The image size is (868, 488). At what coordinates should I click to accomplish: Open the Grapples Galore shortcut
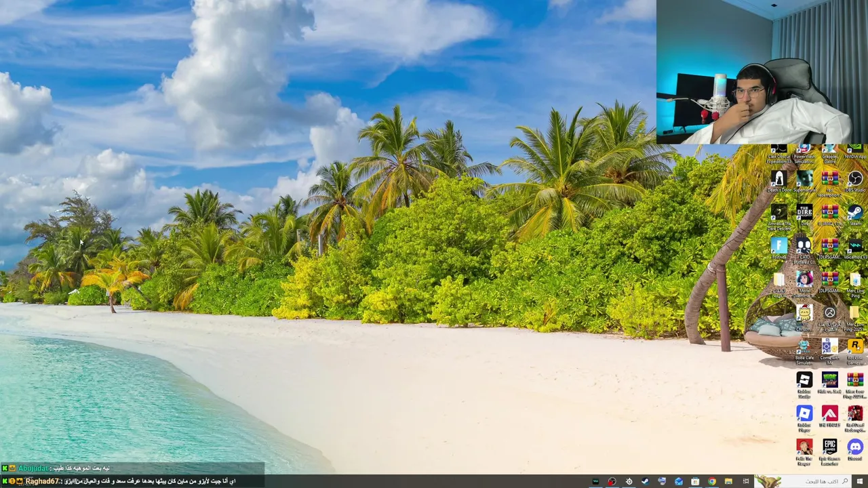[829, 154]
